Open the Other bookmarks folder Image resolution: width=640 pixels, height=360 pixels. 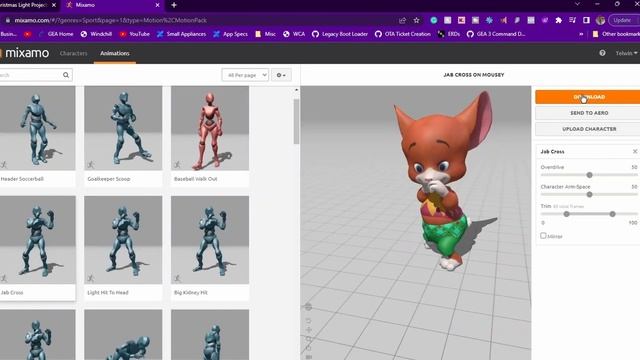616,34
